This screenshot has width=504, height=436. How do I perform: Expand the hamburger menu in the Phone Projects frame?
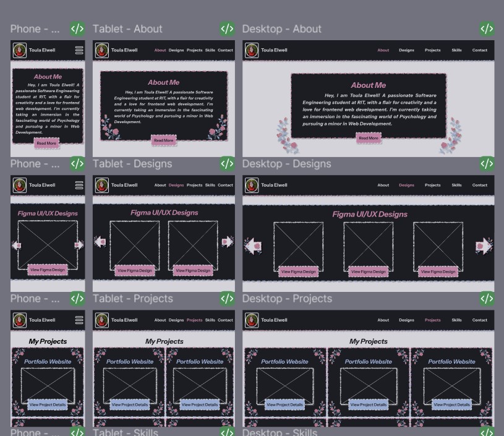(x=79, y=320)
